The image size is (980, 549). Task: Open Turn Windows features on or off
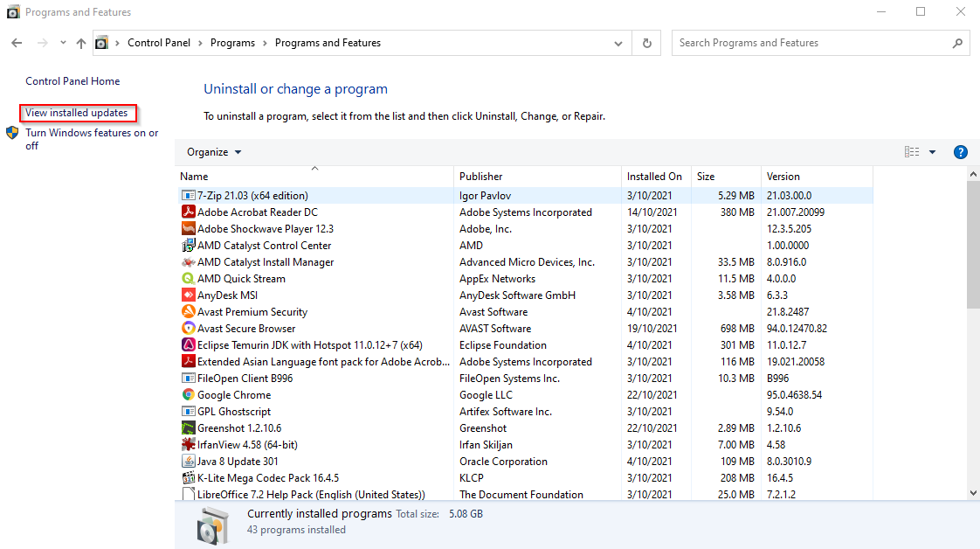(x=92, y=139)
